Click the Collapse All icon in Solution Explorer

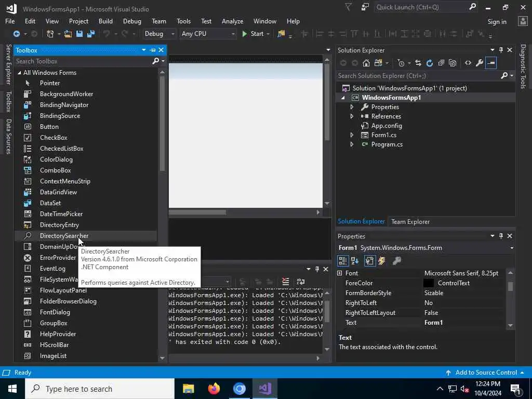(441, 63)
